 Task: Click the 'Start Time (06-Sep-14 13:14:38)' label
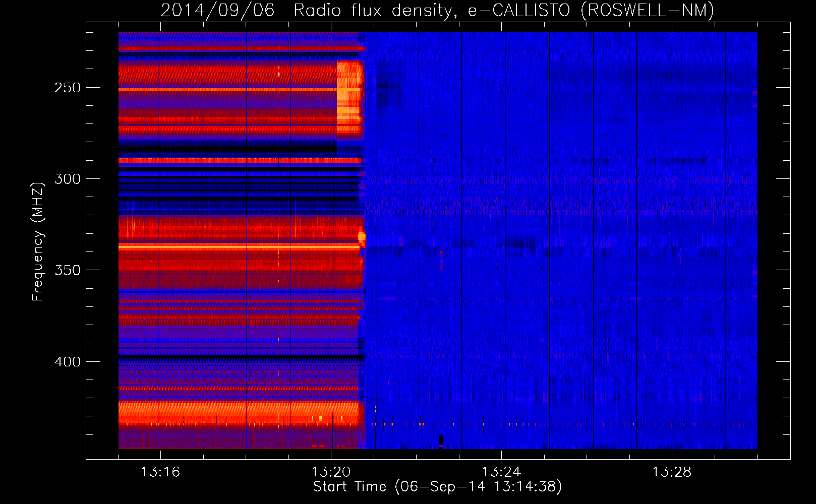[437, 487]
